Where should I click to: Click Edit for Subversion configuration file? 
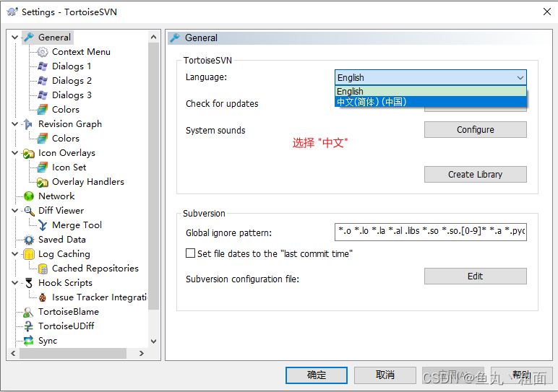point(475,276)
